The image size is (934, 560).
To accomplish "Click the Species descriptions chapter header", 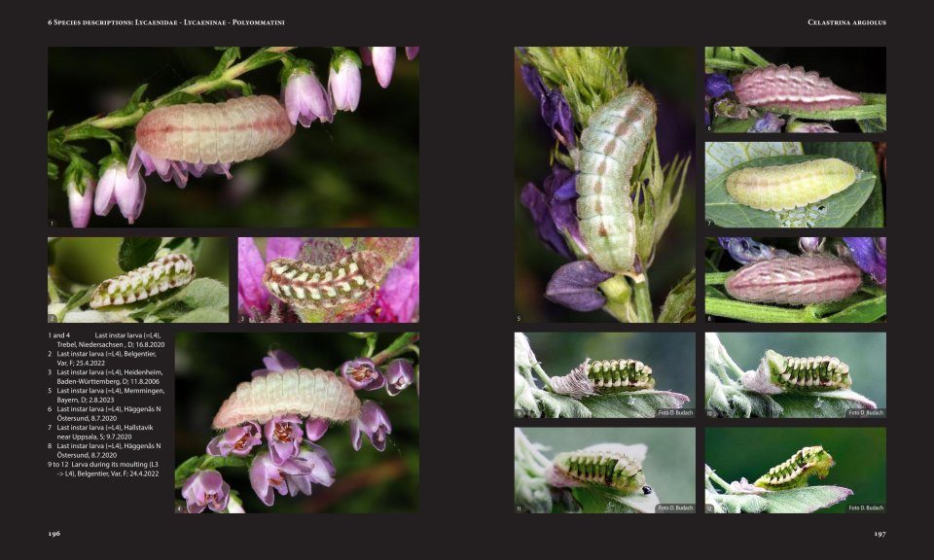I will coord(166,22).
